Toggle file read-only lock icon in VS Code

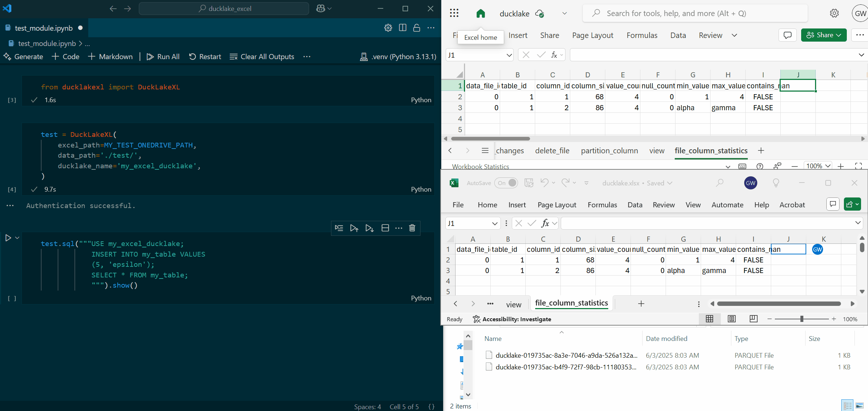[x=416, y=28]
